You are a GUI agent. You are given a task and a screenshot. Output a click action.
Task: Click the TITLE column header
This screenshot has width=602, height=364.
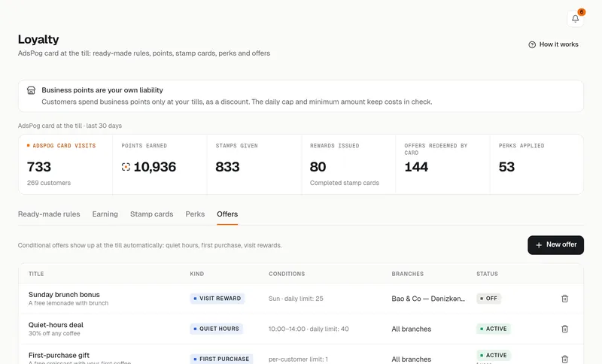tap(36, 274)
